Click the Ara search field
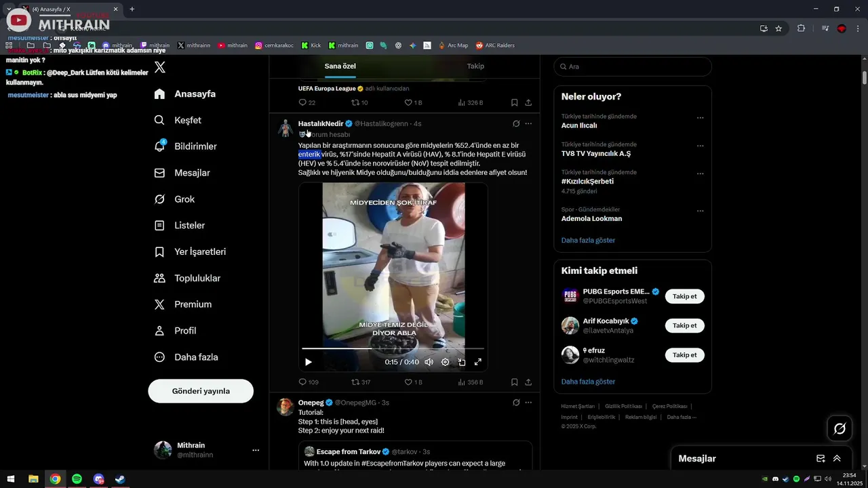Image resolution: width=868 pixels, height=488 pixels. [x=633, y=66]
